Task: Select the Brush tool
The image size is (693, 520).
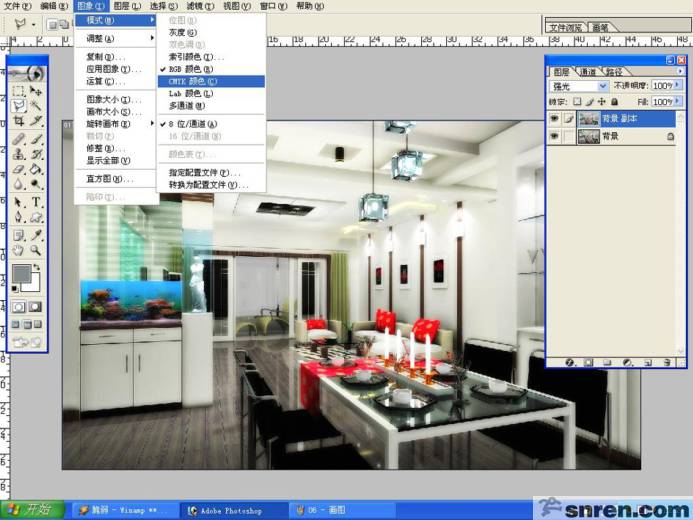Action: point(36,139)
